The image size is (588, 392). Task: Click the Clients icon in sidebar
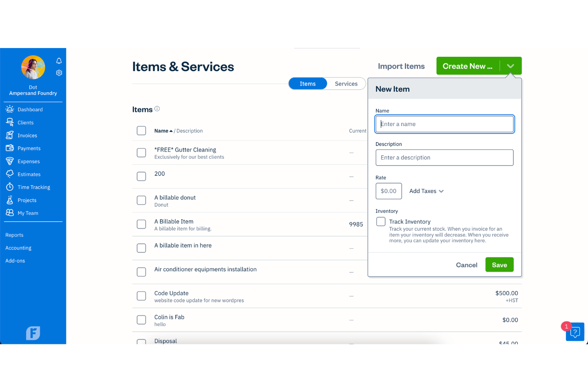(10, 122)
